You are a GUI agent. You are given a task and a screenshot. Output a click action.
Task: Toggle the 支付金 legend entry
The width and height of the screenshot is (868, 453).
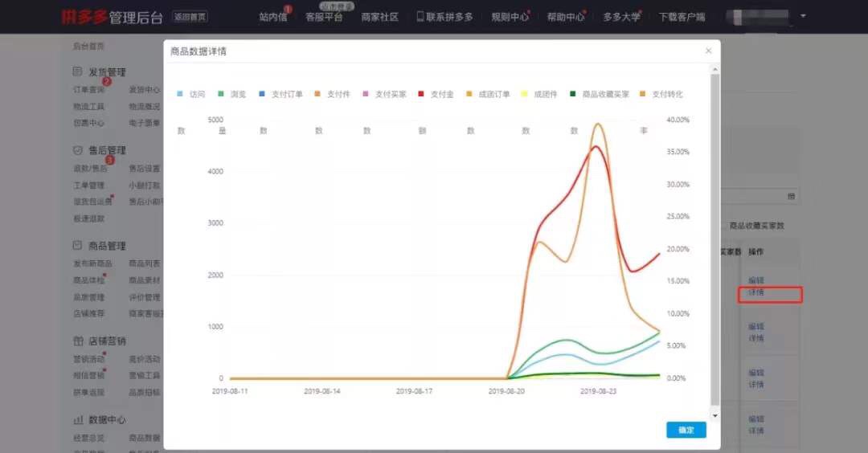[x=436, y=94]
